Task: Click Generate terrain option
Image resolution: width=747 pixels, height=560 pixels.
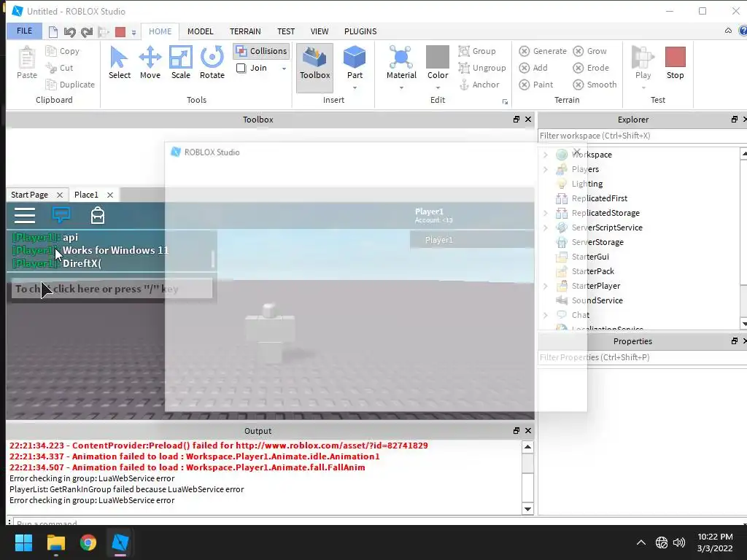Action: [x=543, y=51]
